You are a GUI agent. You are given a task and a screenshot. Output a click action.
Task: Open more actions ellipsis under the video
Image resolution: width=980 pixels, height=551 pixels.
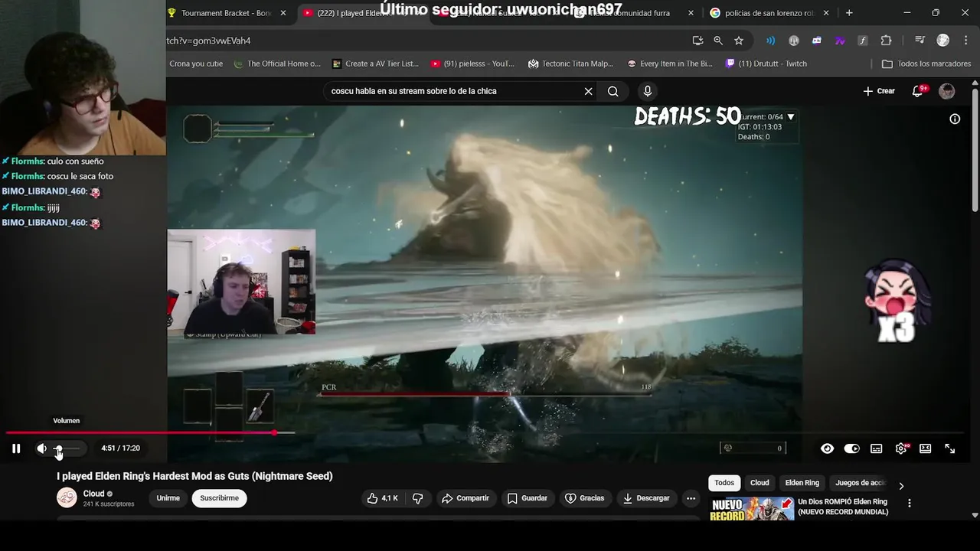click(x=691, y=498)
